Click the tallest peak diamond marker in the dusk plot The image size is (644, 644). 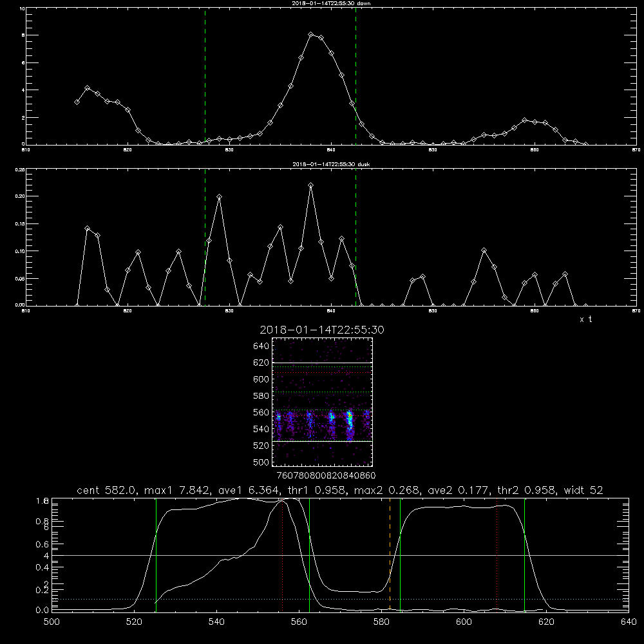click(311, 185)
